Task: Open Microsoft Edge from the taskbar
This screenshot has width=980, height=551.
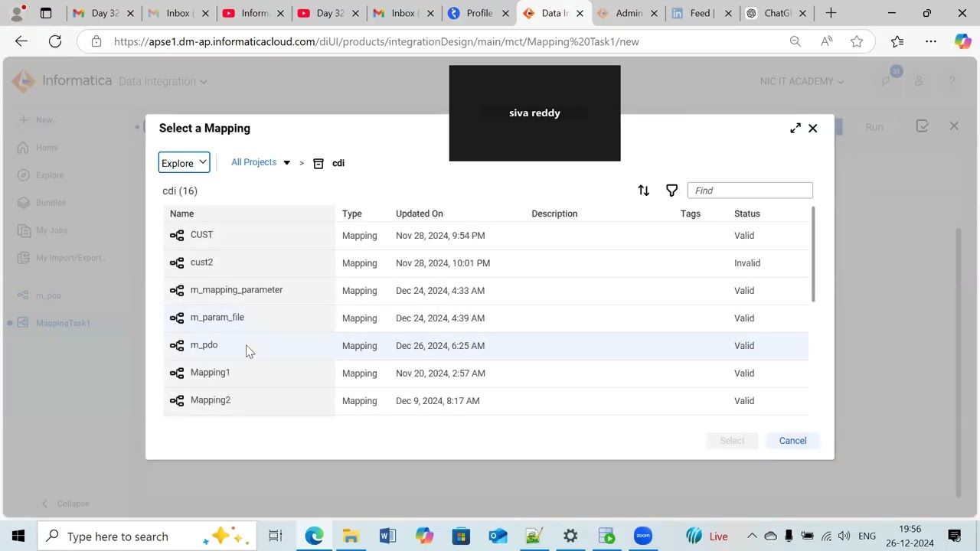Action: pyautogui.click(x=314, y=536)
